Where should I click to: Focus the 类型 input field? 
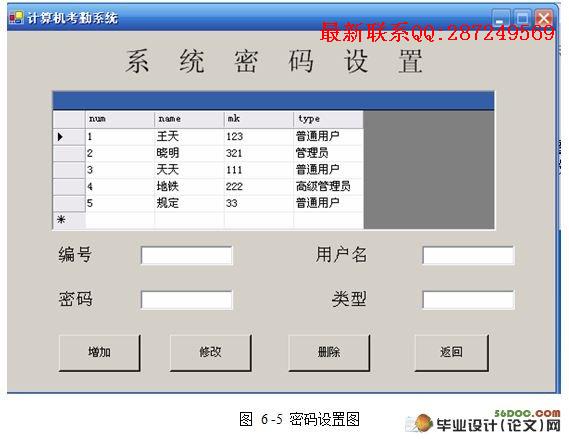coord(468,300)
